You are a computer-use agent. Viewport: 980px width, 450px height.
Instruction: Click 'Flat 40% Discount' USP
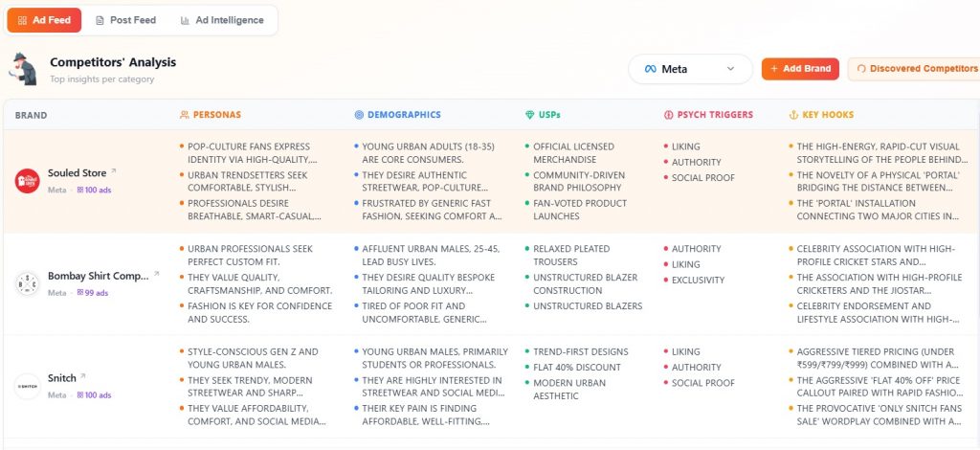pyautogui.click(x=577, y=368)
